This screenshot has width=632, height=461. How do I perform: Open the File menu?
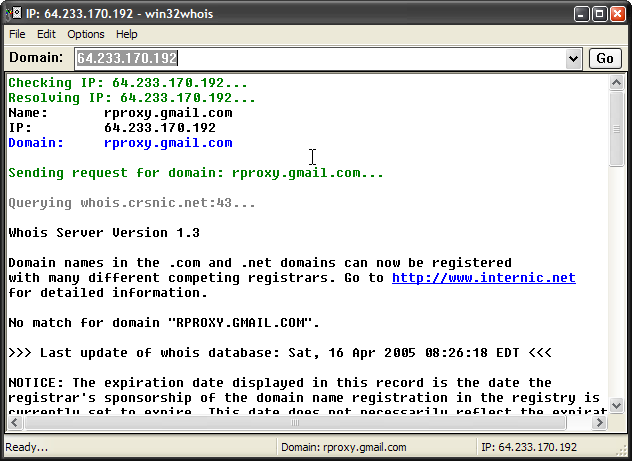(17, 34)
